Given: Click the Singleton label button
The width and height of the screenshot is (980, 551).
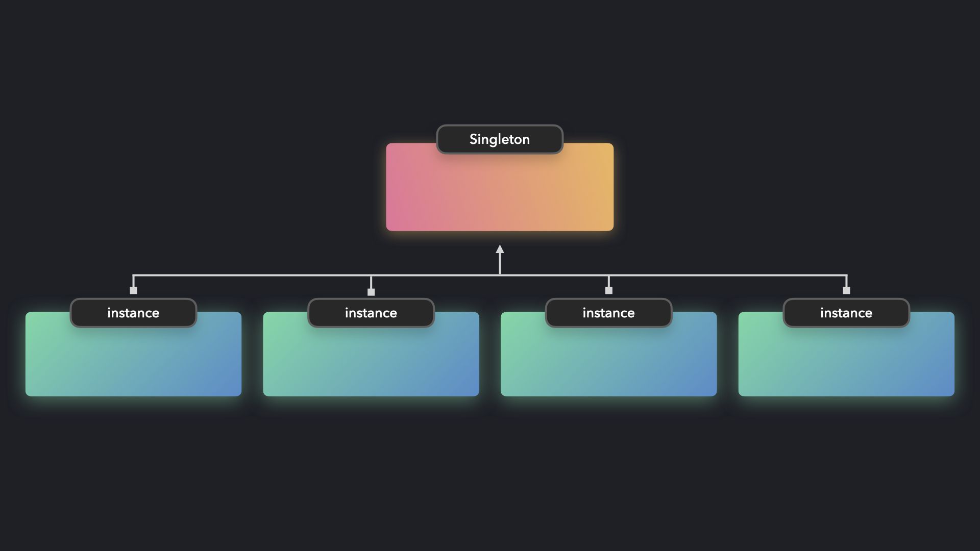Looking at the screenshot, I should click(499, 139).
